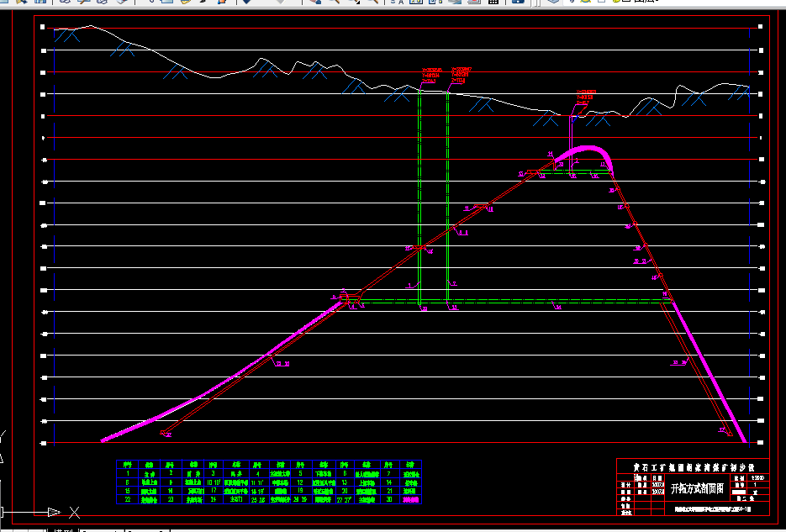Select legend cell number 15
This screenshot has width=786, height=532.
pos(127,491)
